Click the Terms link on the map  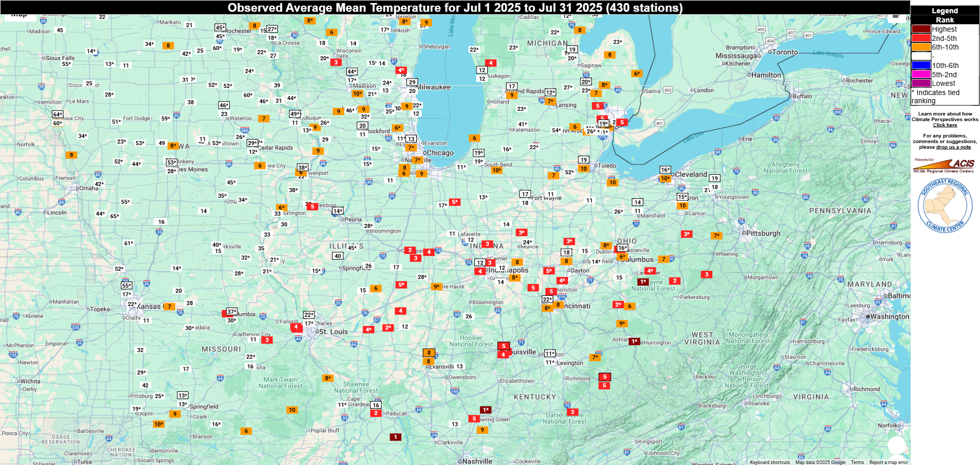pos(857,462)
